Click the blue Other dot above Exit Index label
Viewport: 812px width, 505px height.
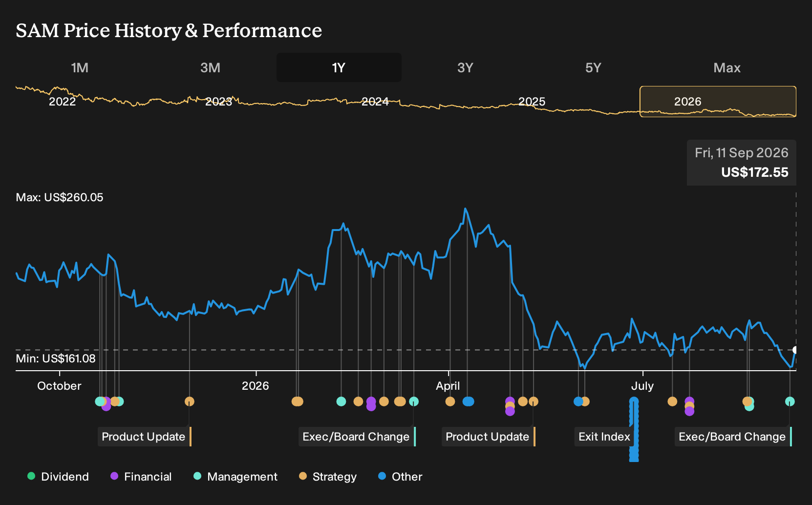coord(578,401)
